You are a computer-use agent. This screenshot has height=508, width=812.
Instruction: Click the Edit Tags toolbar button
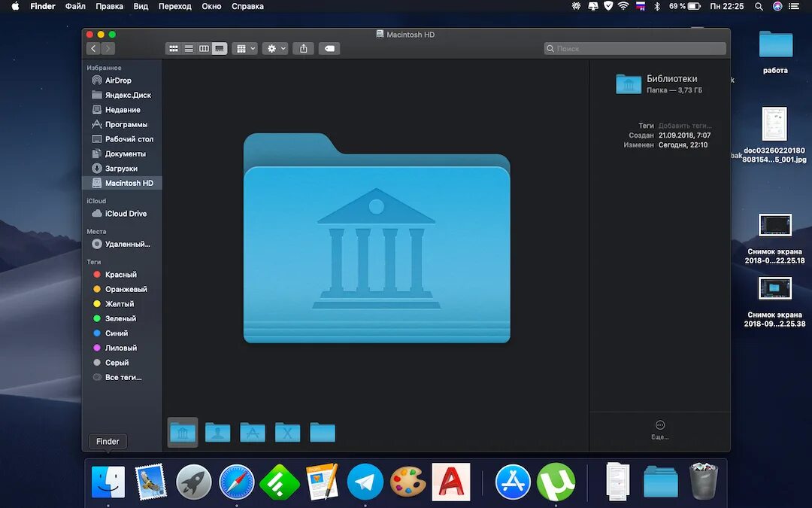pos(329,49)
